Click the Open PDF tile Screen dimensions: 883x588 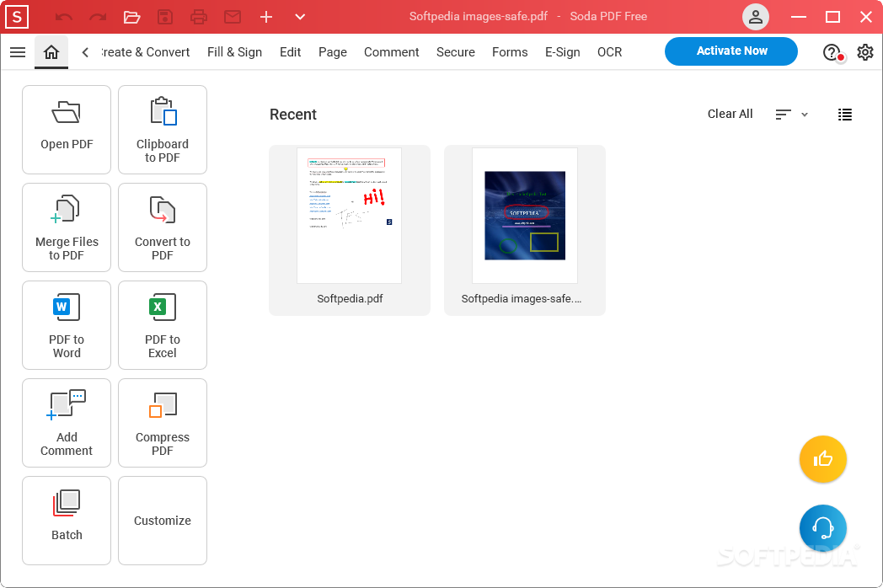coord(67,130)
